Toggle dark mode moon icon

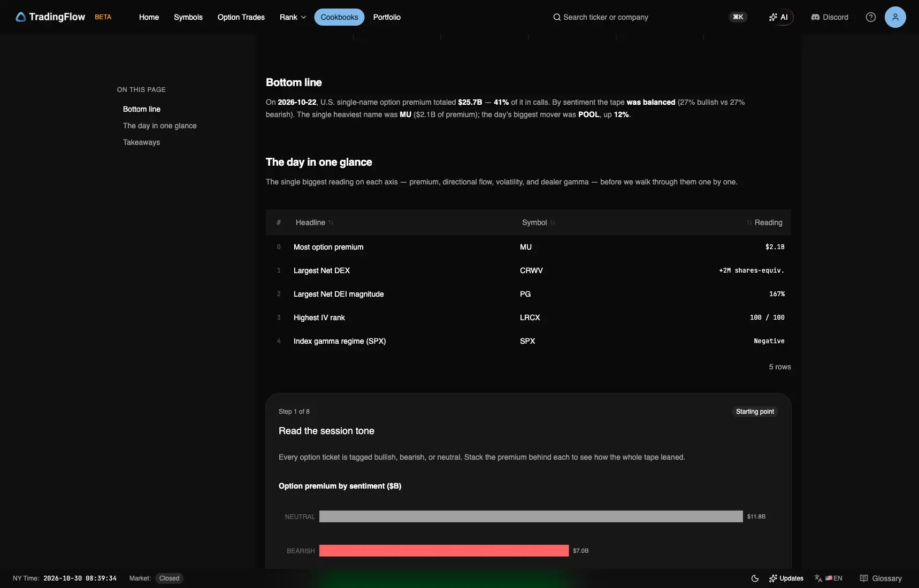click(x=755, y=578)
